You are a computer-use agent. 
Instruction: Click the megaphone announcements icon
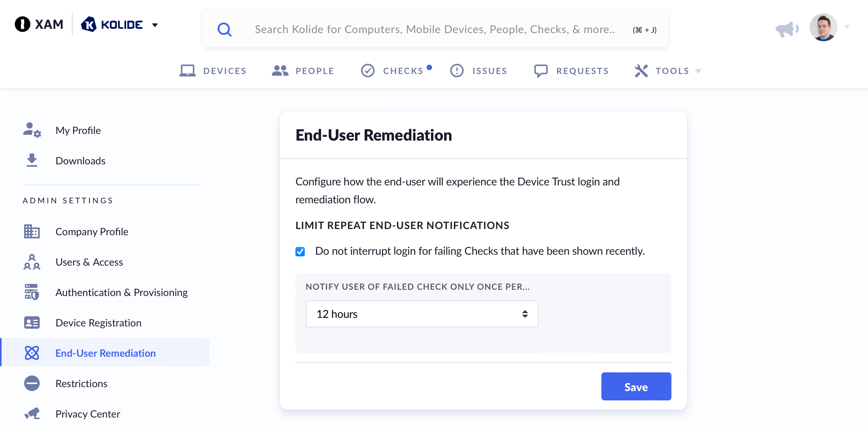click(x=786, y=29)
